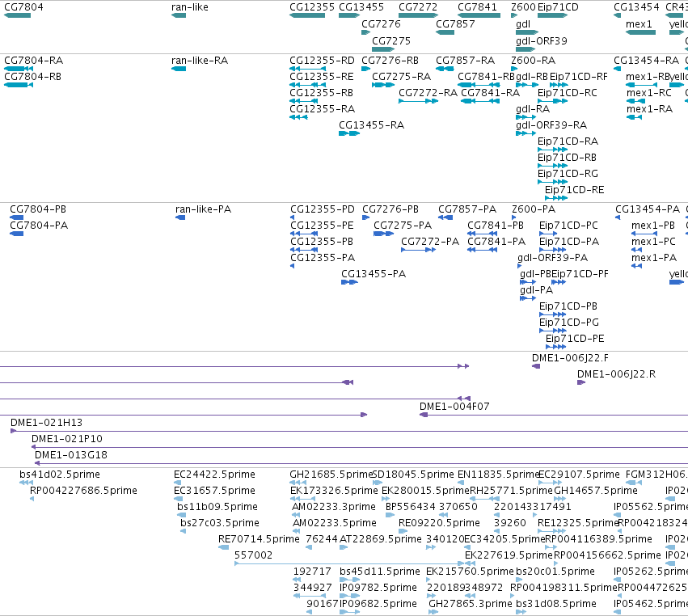This screenshot has width=688, height=616.
Task: Open EST GH21685.5prime
Action: pos(331,475)
